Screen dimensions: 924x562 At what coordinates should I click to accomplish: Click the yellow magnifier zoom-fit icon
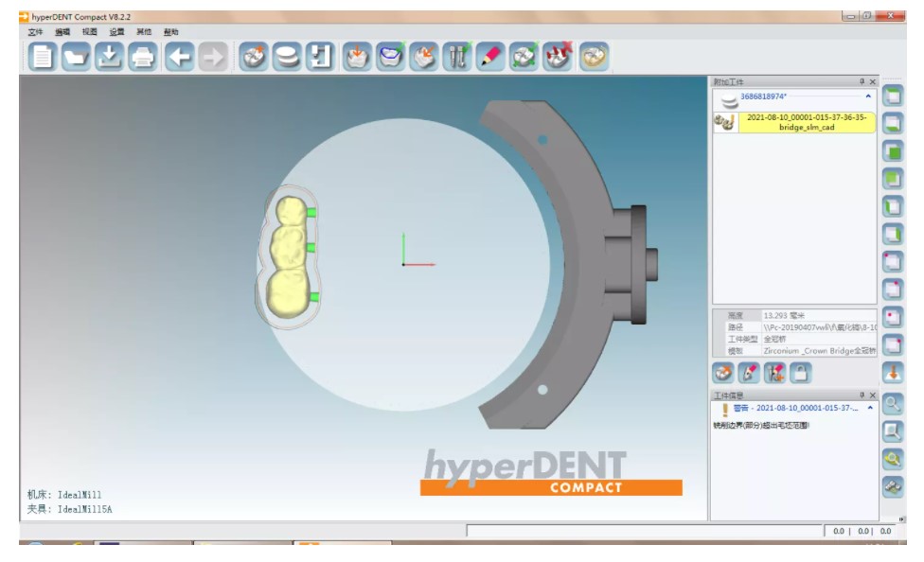point(893,459)
